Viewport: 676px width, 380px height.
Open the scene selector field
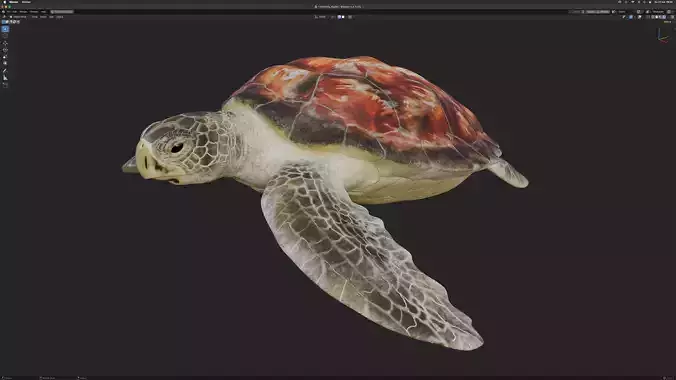pyautogui.click(x=623, y=12)
